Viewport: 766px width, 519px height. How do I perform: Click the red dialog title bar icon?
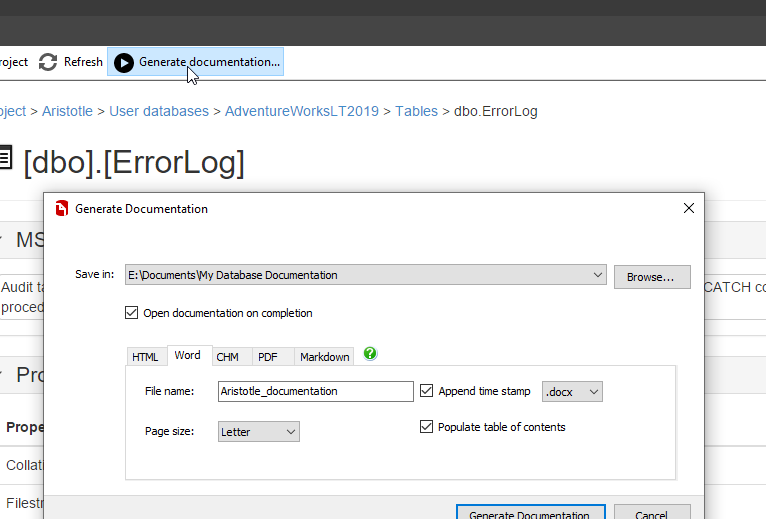[x=61, y=209]
